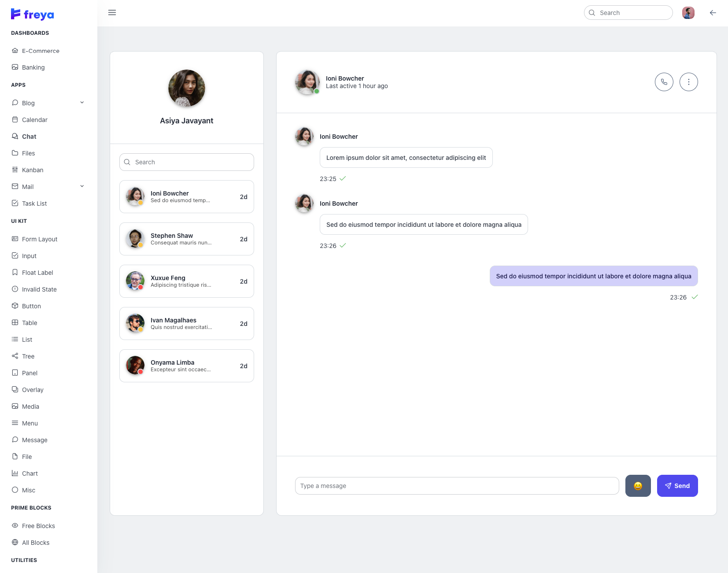Go to Task List in sidebar
728x573 pixels.
[x=34, y=203]
